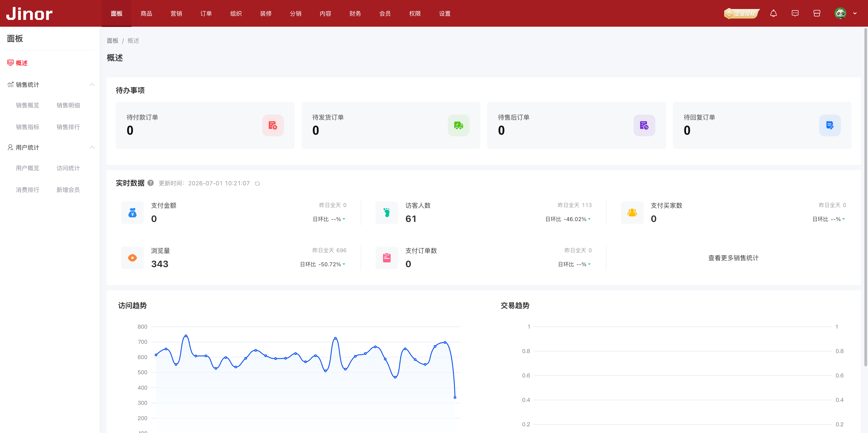Click the 概述 overview sidebar icon

(10, 63)
